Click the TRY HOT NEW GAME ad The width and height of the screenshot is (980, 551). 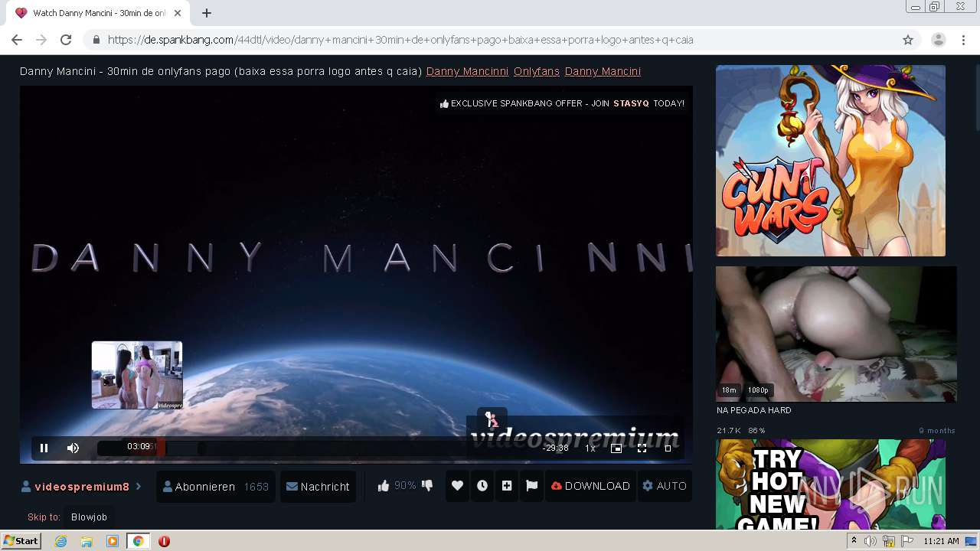click(831, 484)
